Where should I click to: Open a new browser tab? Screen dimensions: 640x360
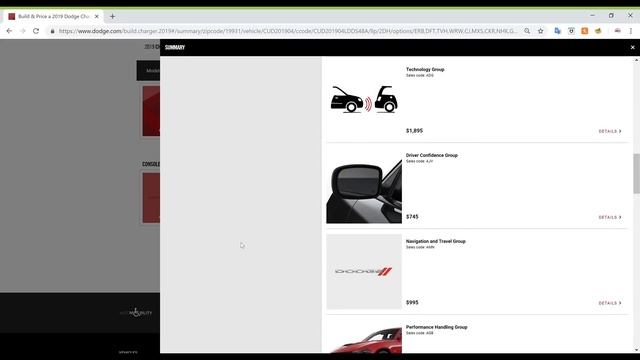tap(112, 16)
